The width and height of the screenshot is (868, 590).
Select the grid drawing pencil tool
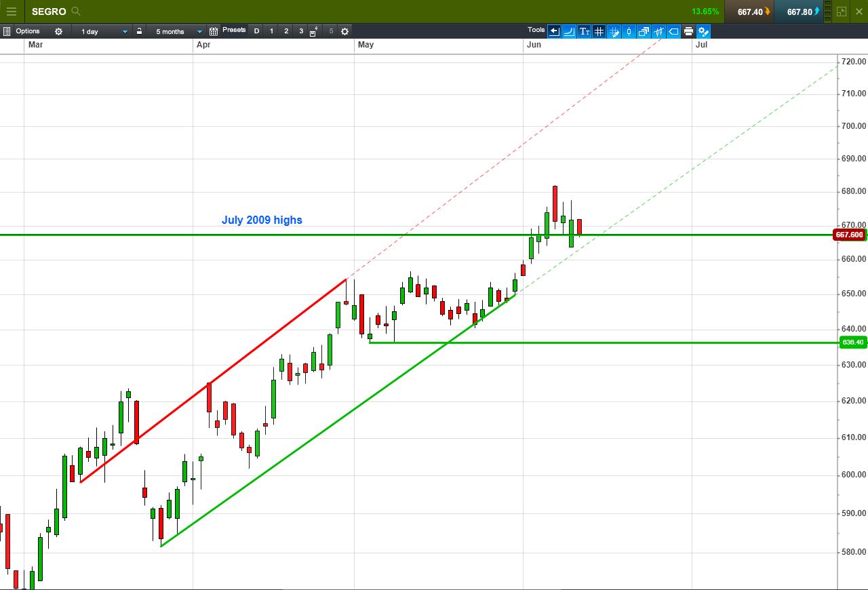point(614,31)
